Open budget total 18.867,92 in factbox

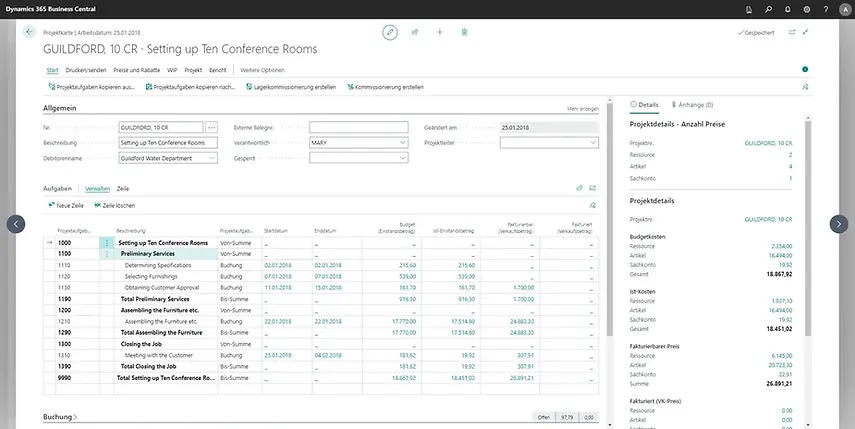click(778, 274)
